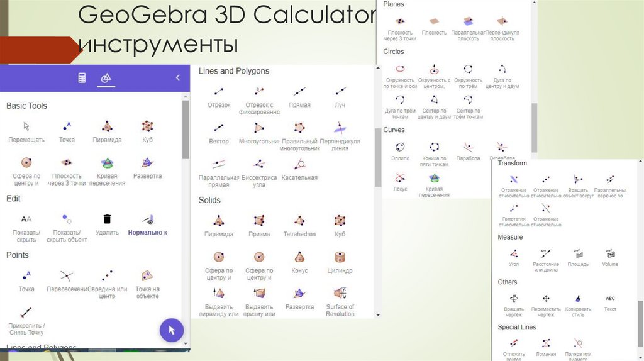Screen dimensions: 644x361
Task: Choose the Куб tool under Basic Tools
Action: click(x=147, y=131)
